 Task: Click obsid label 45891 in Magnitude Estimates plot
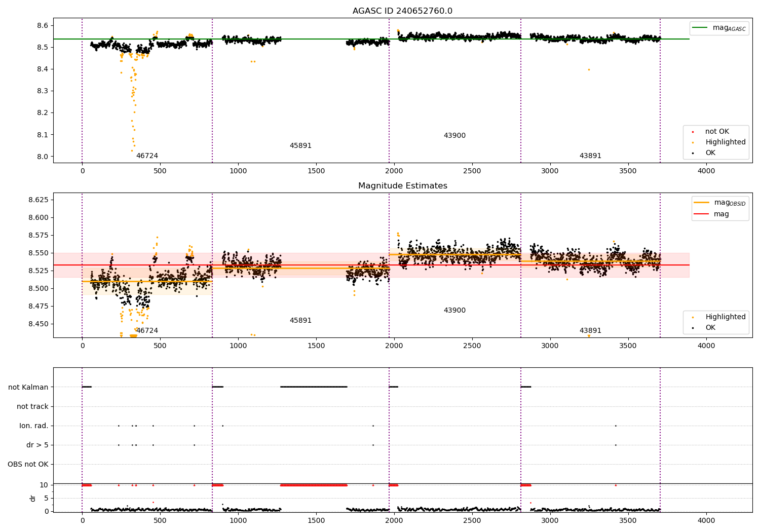click(300, 321)
